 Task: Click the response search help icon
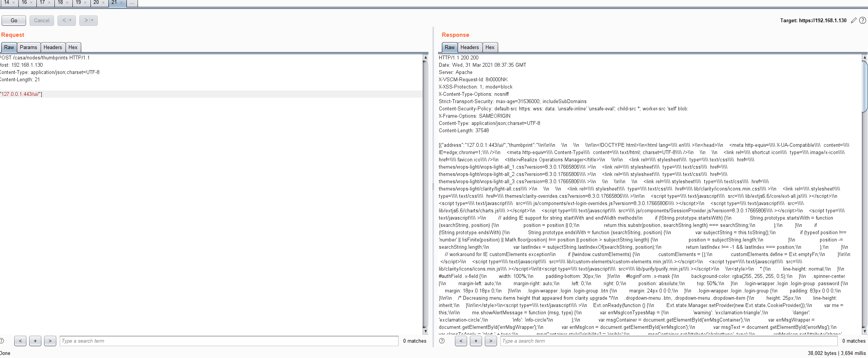[442, 341]
